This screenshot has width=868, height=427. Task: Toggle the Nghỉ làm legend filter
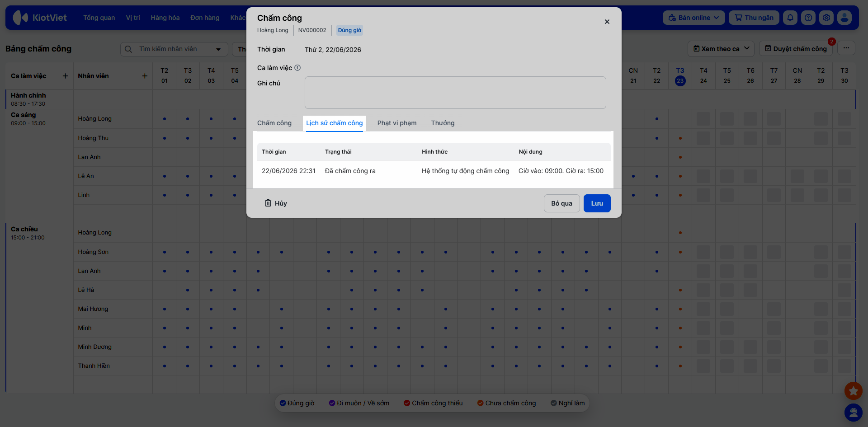[568, 403]
